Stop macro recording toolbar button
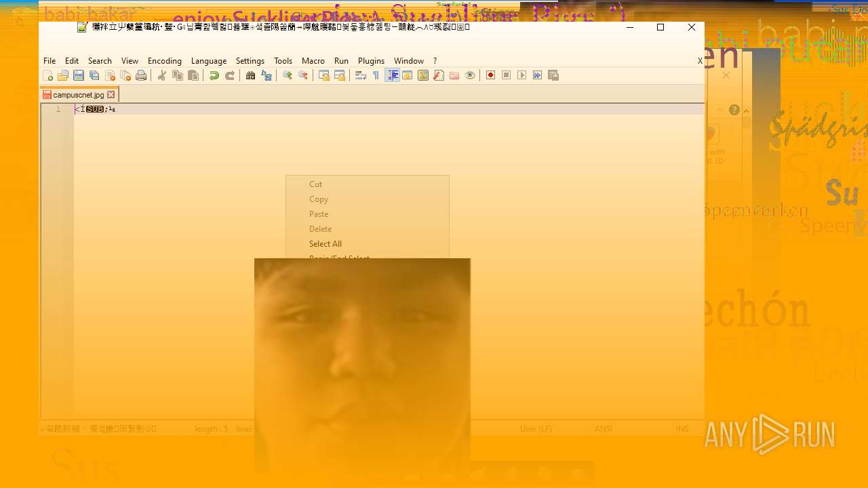Screen dimensions: 868x488 point(506,75)
